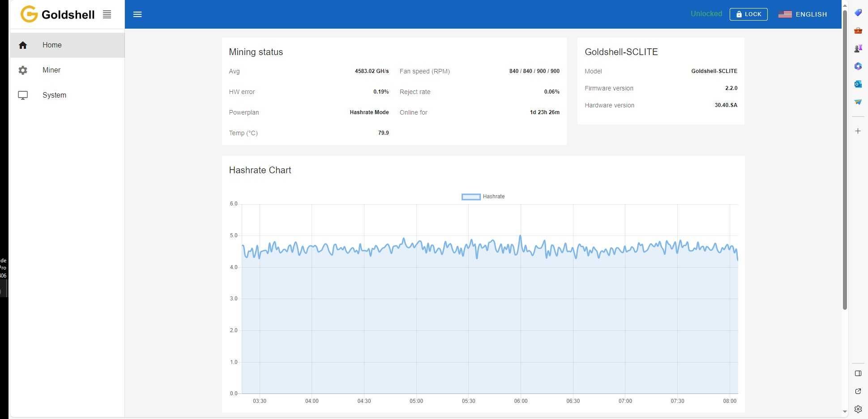Open the paper plane icon in browser sidebar
This screenshot has height=419, width=868.
(858, 102)
